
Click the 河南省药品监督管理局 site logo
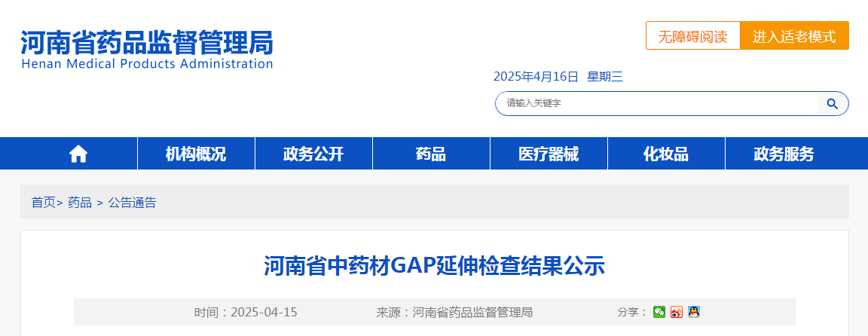coord(147,43)
